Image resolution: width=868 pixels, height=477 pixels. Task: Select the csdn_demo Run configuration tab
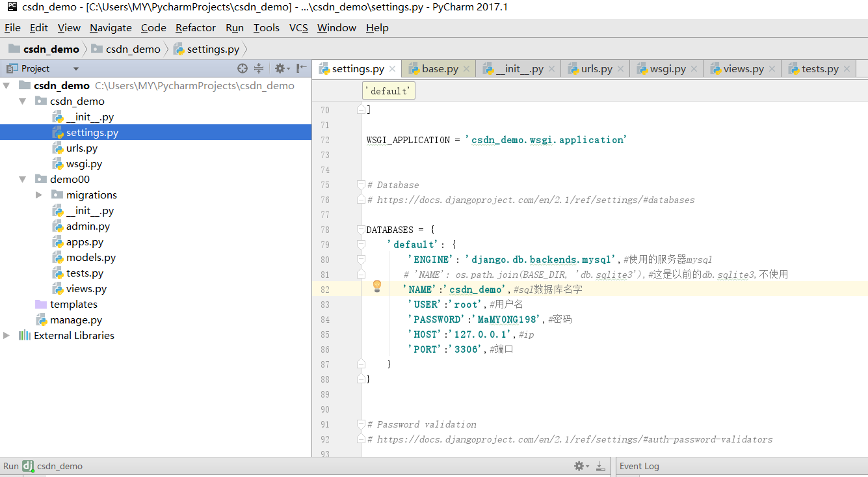click(x=53, y=466)
